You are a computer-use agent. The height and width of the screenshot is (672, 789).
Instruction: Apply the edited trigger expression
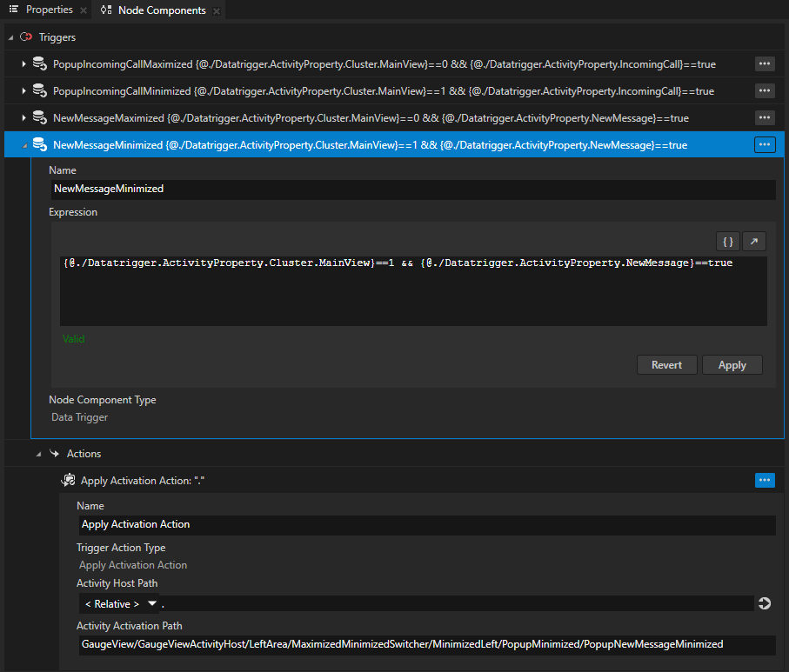(732, 364)
